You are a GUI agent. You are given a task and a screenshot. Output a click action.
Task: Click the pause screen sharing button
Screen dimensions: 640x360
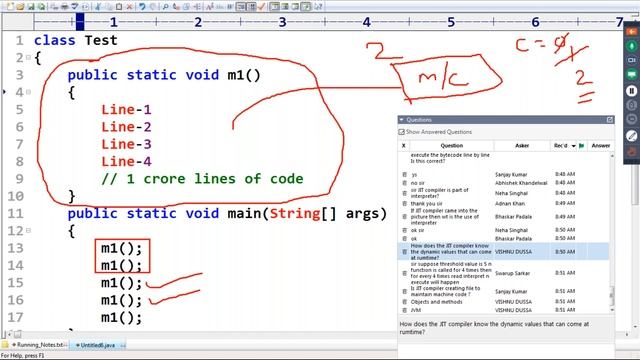pyautogui.click(x=631, y=91)
